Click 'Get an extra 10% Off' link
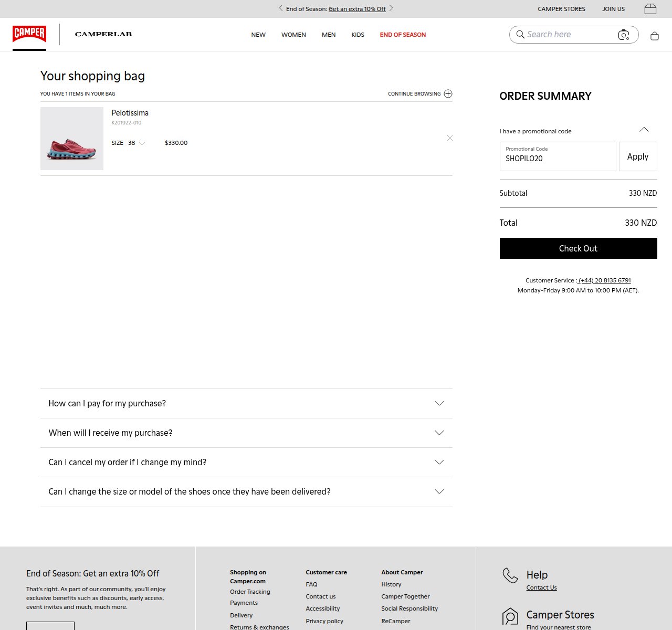The height and width of the screenshot is (630, 672). 357,9
